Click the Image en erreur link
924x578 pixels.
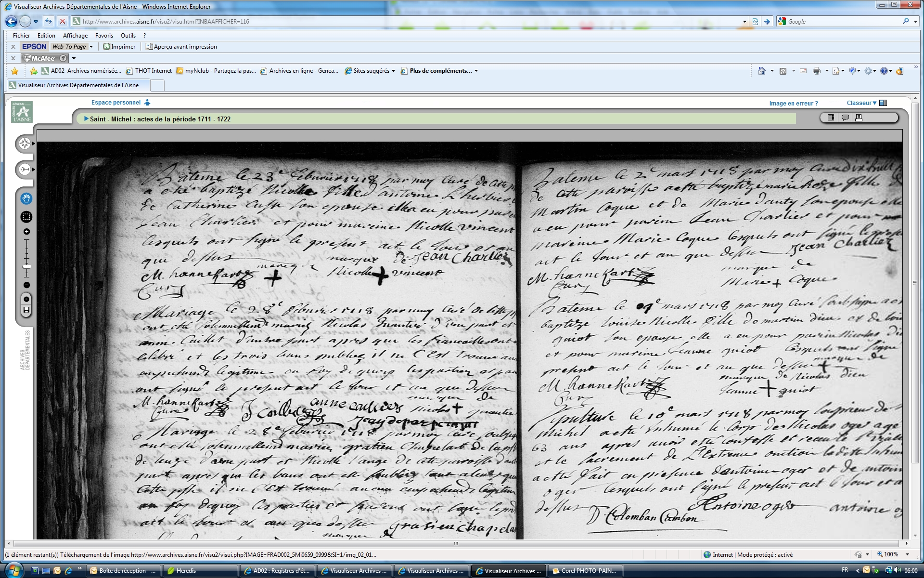793,104
